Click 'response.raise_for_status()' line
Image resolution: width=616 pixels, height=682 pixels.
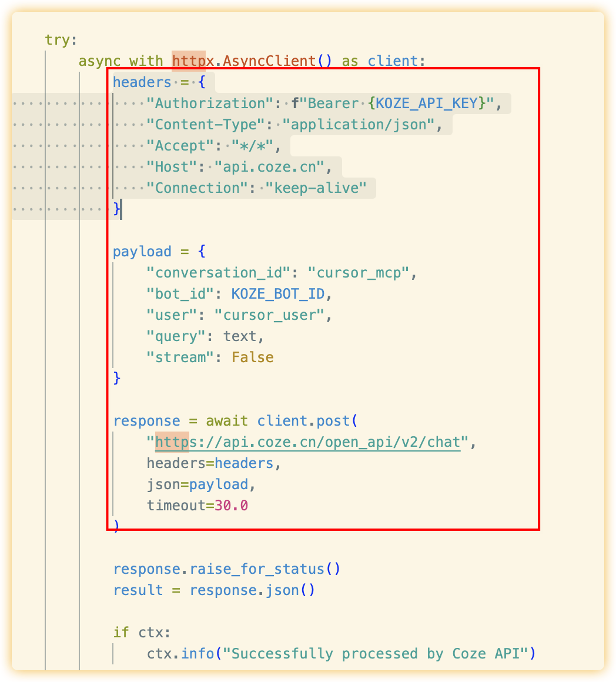(x=227, y=569)
